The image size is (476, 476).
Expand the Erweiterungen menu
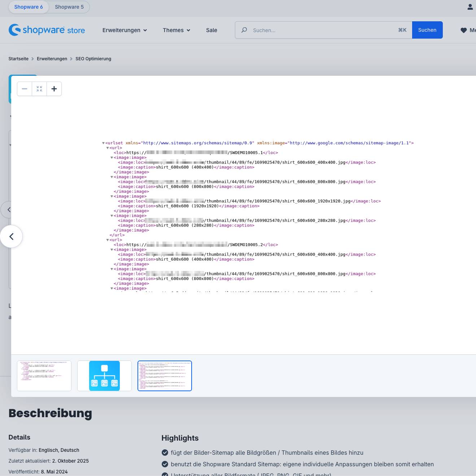(x=125, y=30)
